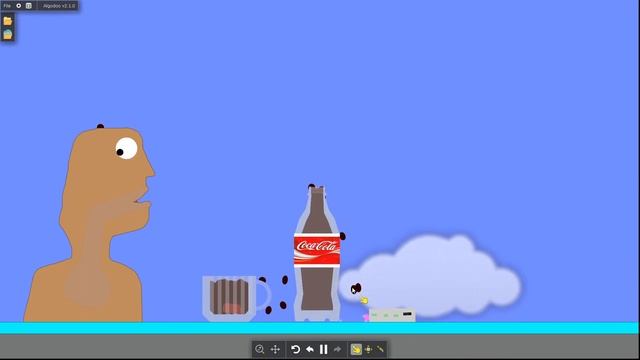Click the window layout icon beside the gear
640x360 pixels.
pyautogui.click(x=29, y=6)
